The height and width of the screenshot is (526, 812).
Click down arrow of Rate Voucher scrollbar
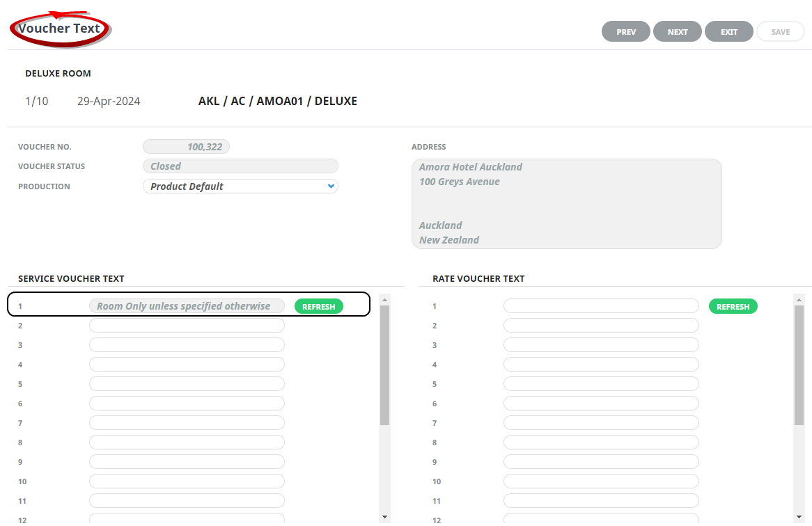pos(799,517)
